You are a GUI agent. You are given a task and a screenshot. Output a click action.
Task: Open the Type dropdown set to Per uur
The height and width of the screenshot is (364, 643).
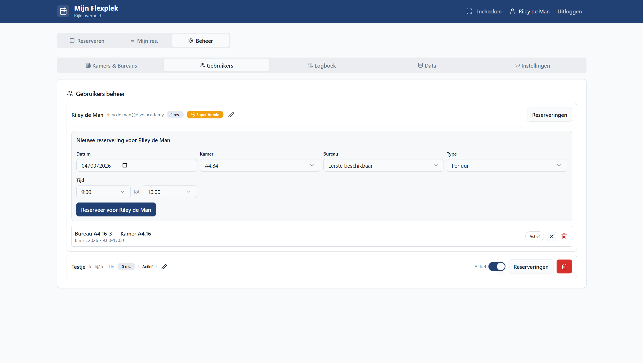507,166
